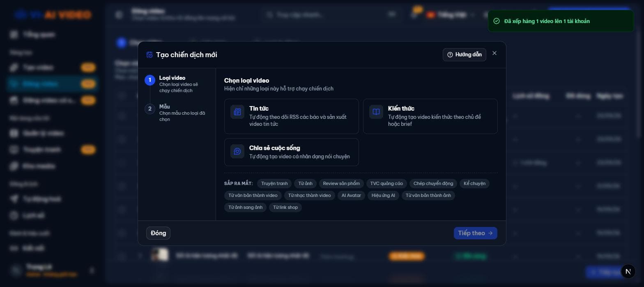644x287 pixels.
Task: Click the Hiệu ứng AI chip
Action: click(383, 195)
